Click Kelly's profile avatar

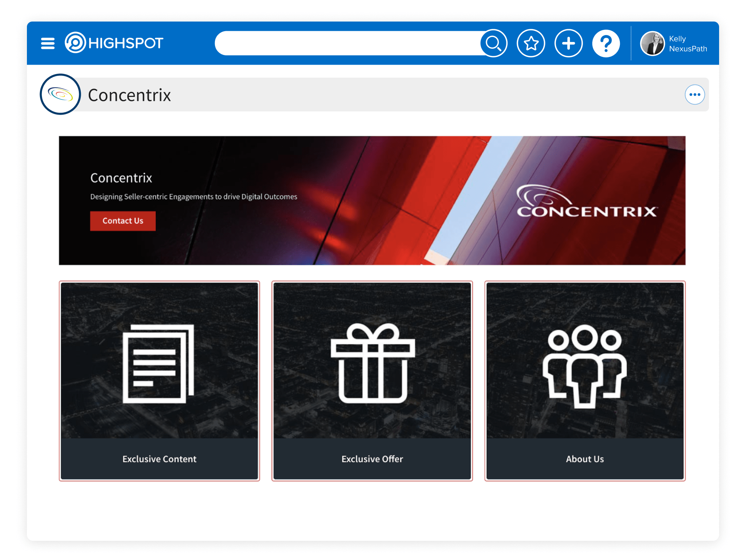pos(652,43)
